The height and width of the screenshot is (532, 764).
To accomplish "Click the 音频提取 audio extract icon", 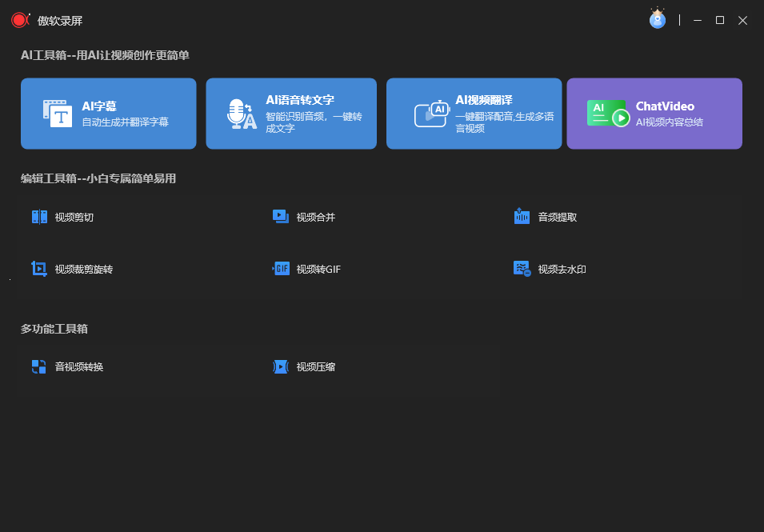I will click(522, 217).
